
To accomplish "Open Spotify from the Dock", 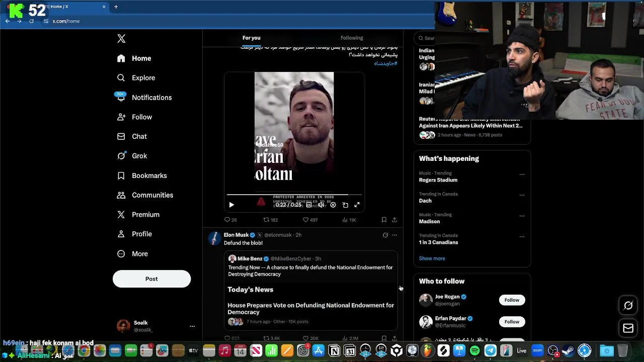I will (x=474, y=350).
